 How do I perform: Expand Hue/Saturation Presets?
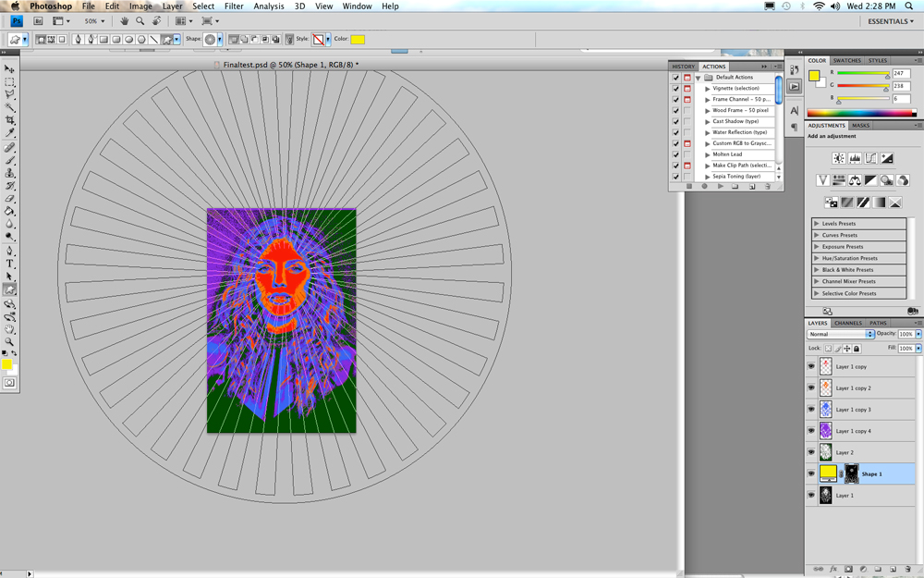tap(816, 258)
